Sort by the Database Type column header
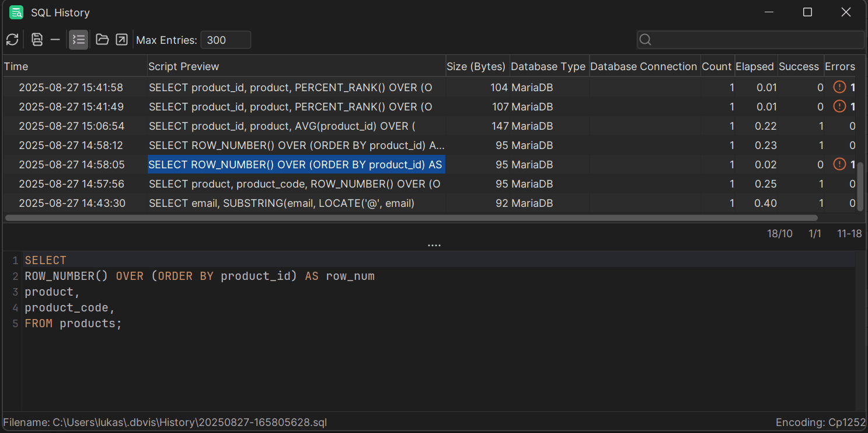The height and width of the screenshot is (433, 868). [549, 67]
